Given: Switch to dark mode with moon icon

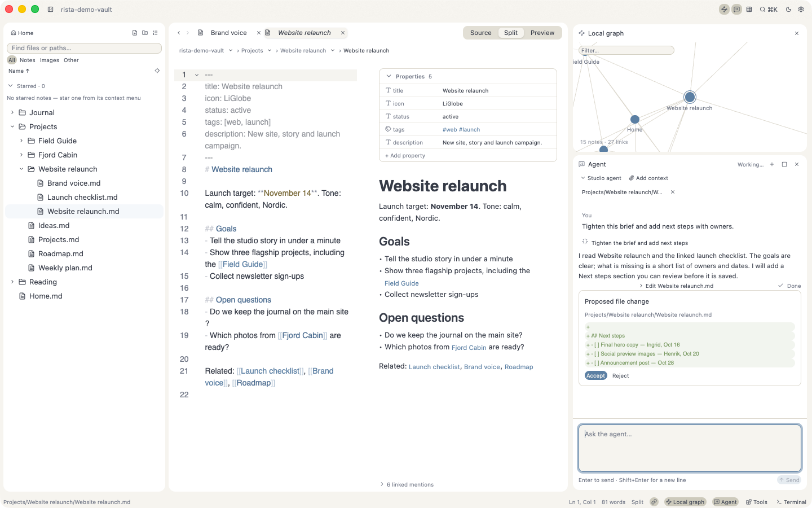Looking at the screenshot, I should point(788,9).
